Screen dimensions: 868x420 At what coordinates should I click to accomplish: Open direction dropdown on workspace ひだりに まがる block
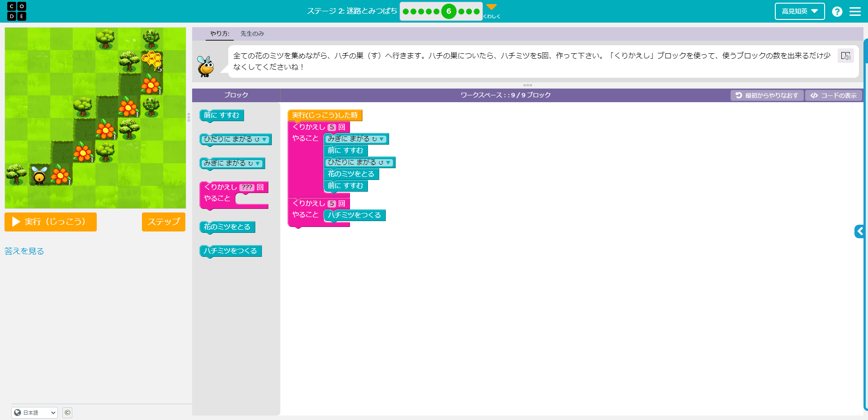pos(388,163)
